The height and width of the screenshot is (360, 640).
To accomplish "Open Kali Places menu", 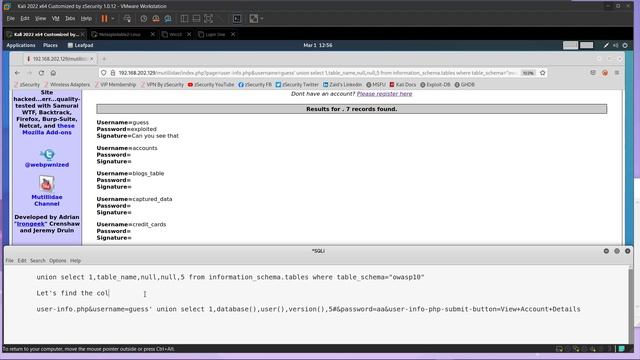I will click(x=51, y=45).
